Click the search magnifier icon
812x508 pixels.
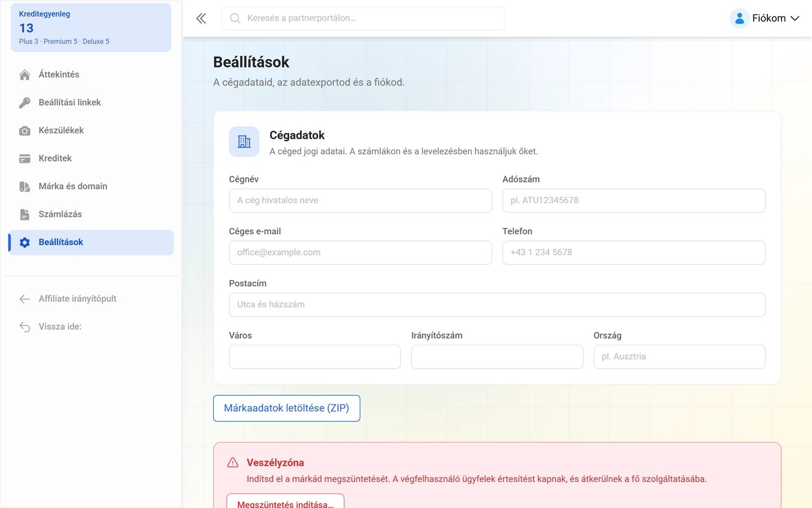[235, 19]
